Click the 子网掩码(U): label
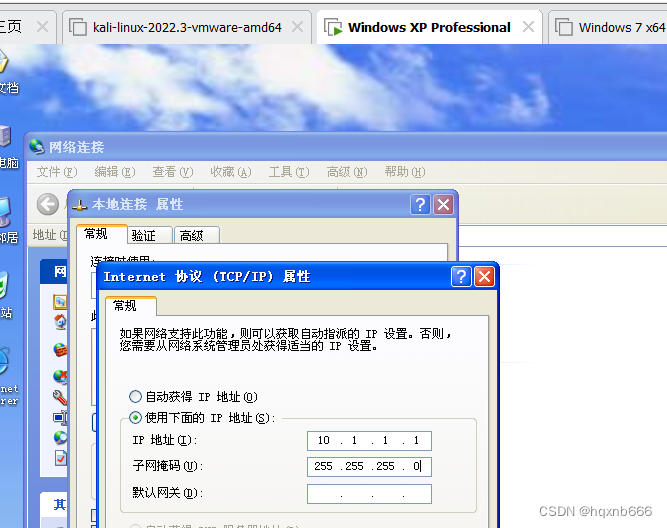 (x=168, y=466)
